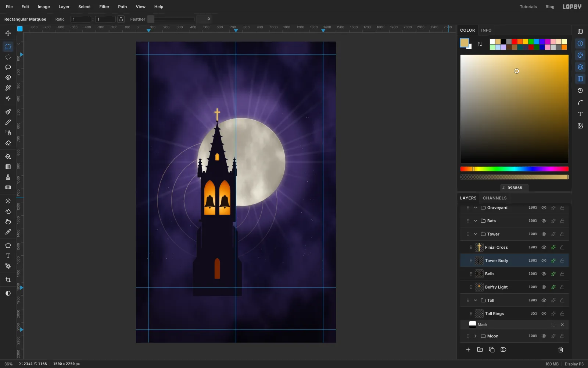This screenshot has height=368, width=588.
Task: Switch to the Info tab
Action: 486,30
